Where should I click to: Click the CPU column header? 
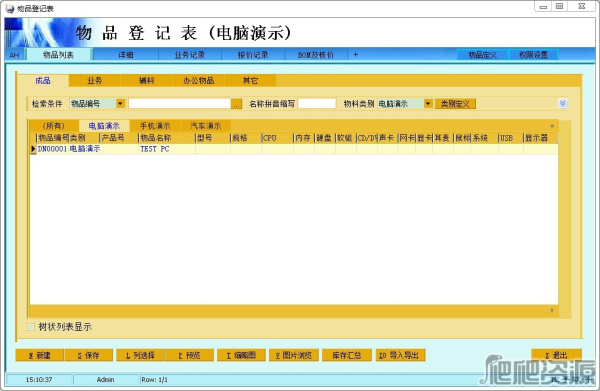277,138
